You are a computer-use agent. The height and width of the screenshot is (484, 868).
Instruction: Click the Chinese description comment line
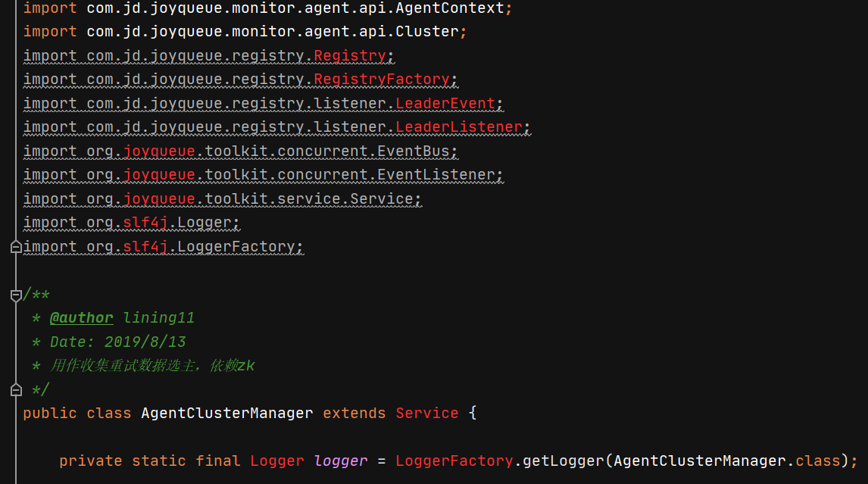151,366
